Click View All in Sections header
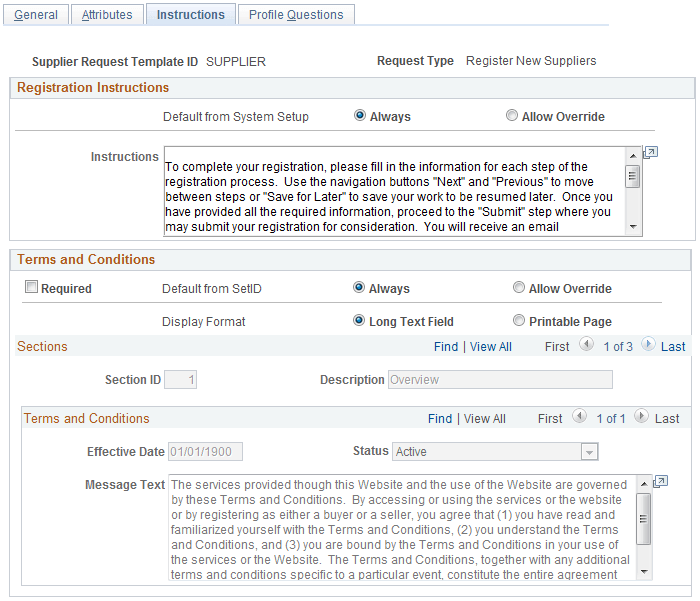 (x=491, y=346)
